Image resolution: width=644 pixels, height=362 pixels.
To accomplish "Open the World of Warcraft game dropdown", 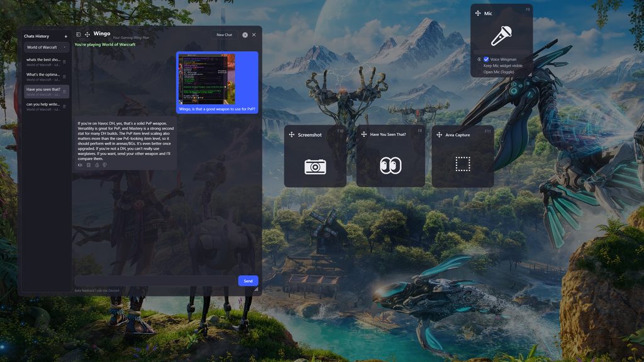I will coord(46,47).
